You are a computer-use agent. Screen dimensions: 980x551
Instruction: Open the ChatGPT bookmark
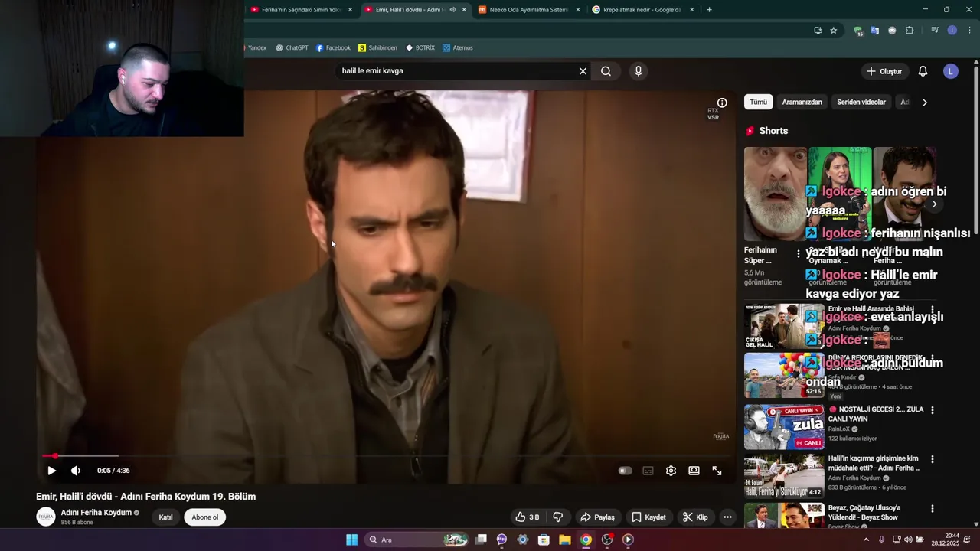click(292, 47)
